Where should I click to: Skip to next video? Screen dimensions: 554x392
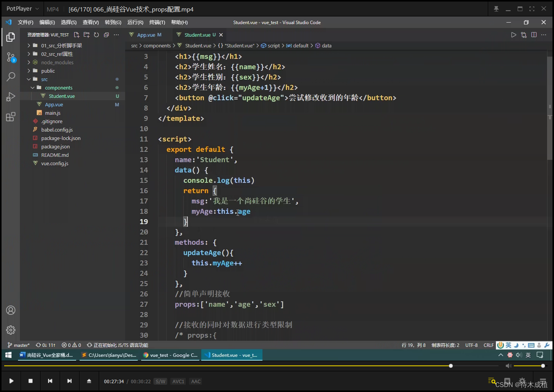click(x=69, y=381)
